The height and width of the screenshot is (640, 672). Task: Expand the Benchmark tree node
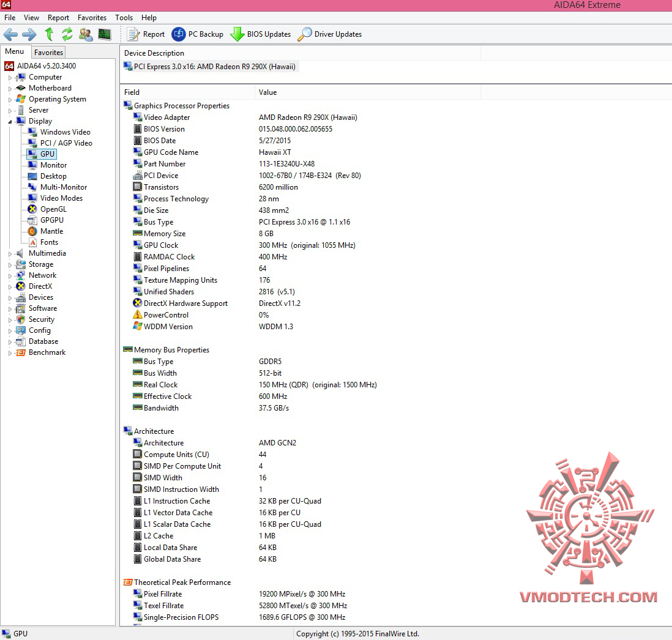[x=10, y=353]
